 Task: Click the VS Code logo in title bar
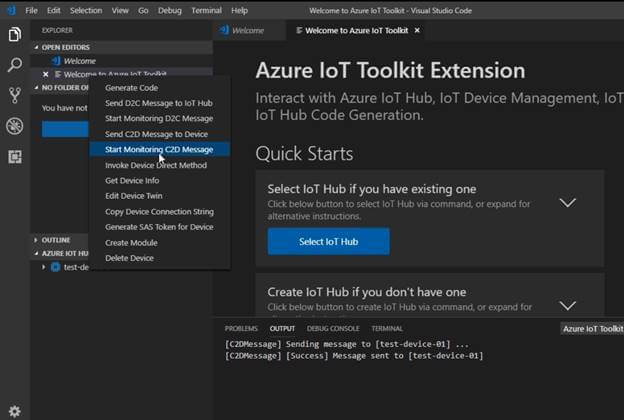pyautogui.click(x=12, y=10)
